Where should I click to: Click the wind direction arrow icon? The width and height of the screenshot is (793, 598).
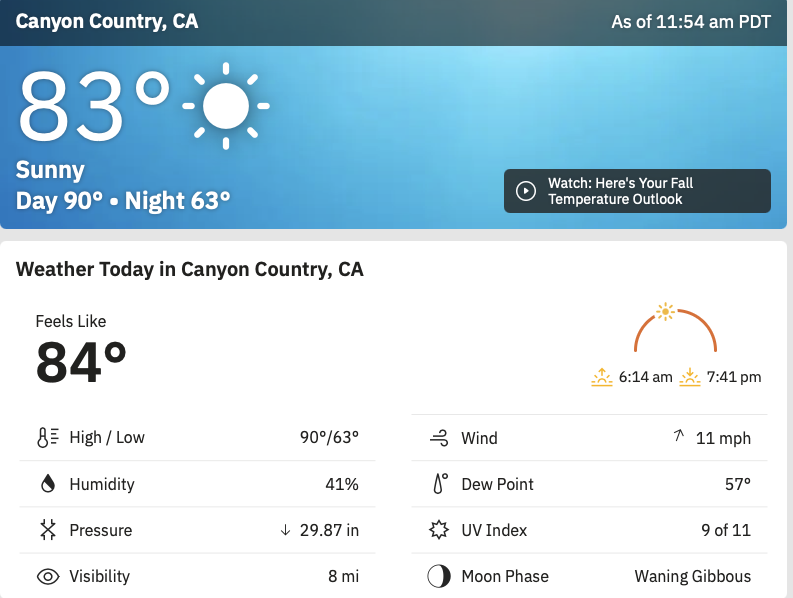click(x=679, y=435)
